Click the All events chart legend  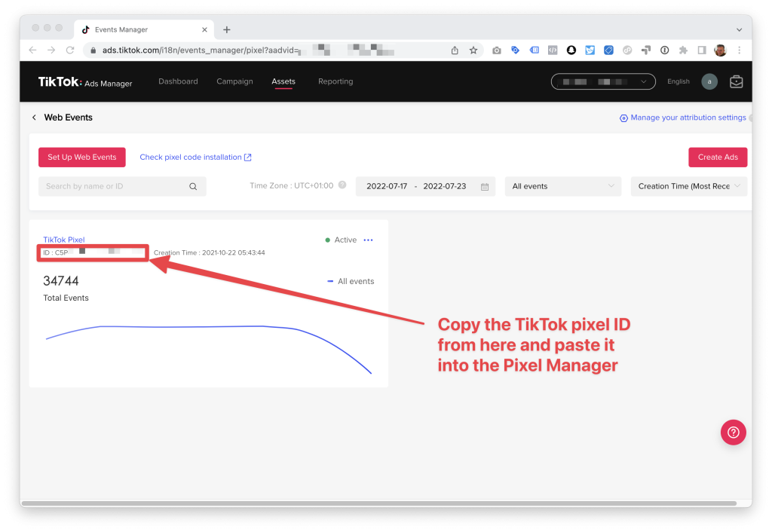[x=351, y=282]
